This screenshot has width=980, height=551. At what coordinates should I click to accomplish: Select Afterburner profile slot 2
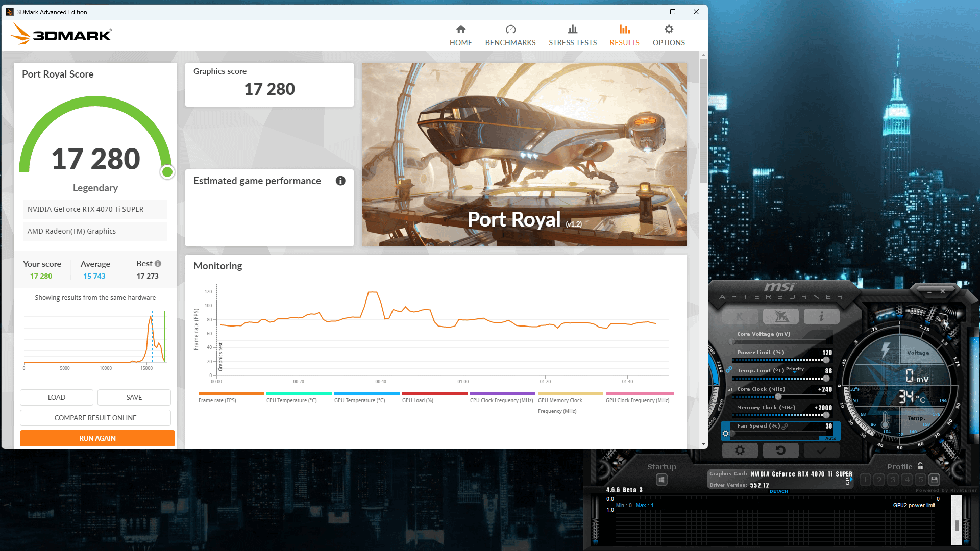pos(879,480)
